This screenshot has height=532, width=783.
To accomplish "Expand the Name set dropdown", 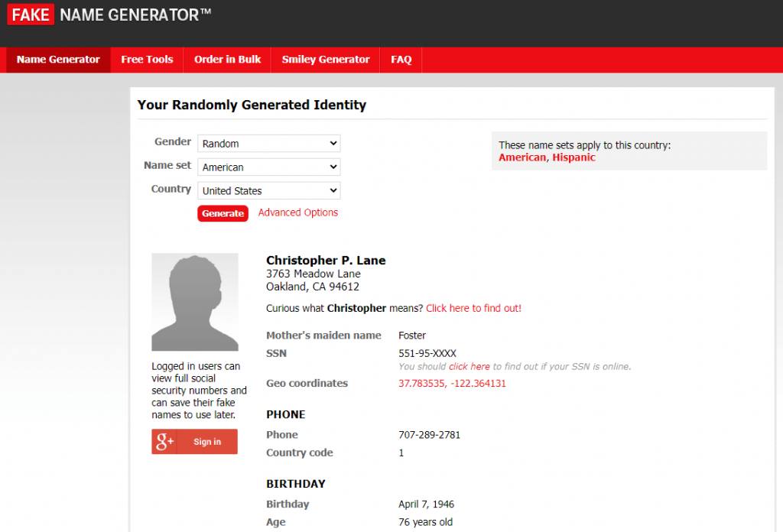I will pyautogui.click(x=268, y=167).
